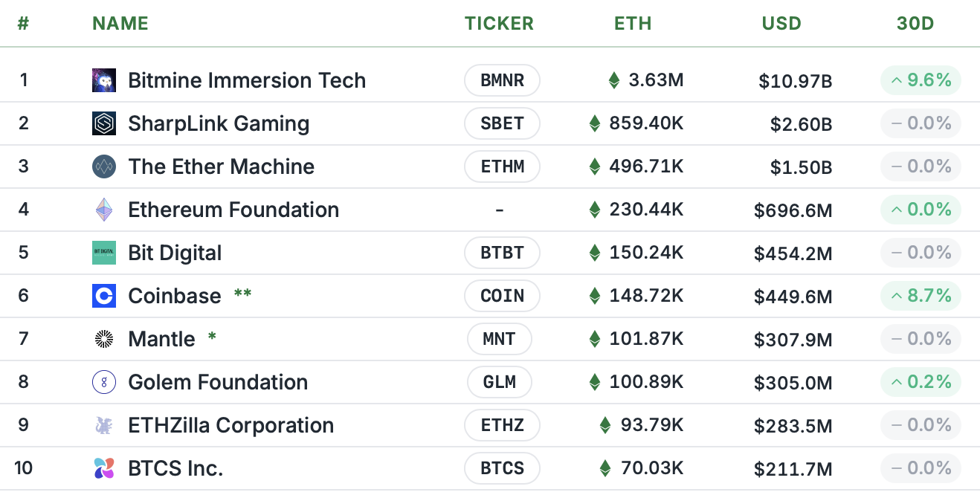Viewport: 980px width, 495px height.
Task: Select the SharpLink Gaming logo icon
Action: (104, 123)
